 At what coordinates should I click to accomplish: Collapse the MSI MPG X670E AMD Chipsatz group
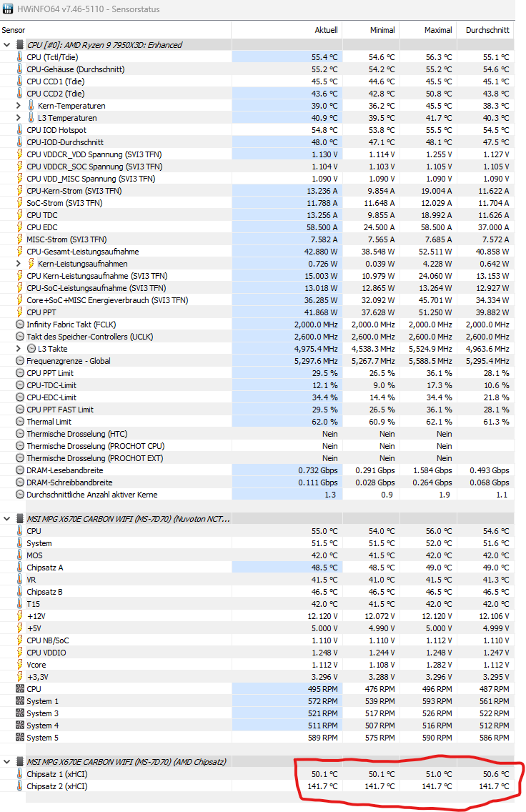point(6,762)
